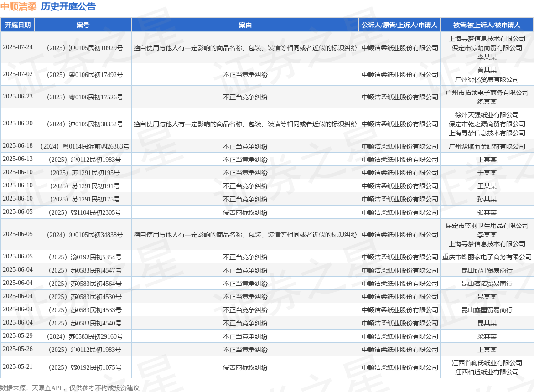The image size is (534, 392).
Task: Click date cell 2025-07-24
Action: (x=18, y=47)
